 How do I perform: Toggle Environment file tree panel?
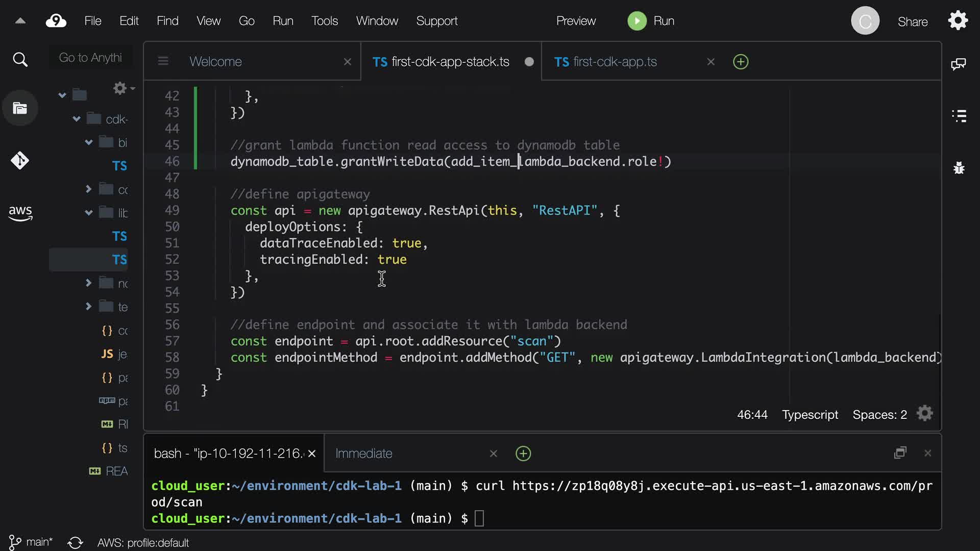(20, 108)
